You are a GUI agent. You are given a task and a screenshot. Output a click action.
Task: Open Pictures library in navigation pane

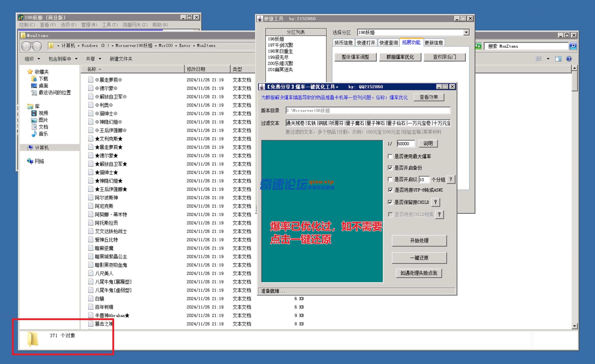pyautogui.click(x=40, y=120)
